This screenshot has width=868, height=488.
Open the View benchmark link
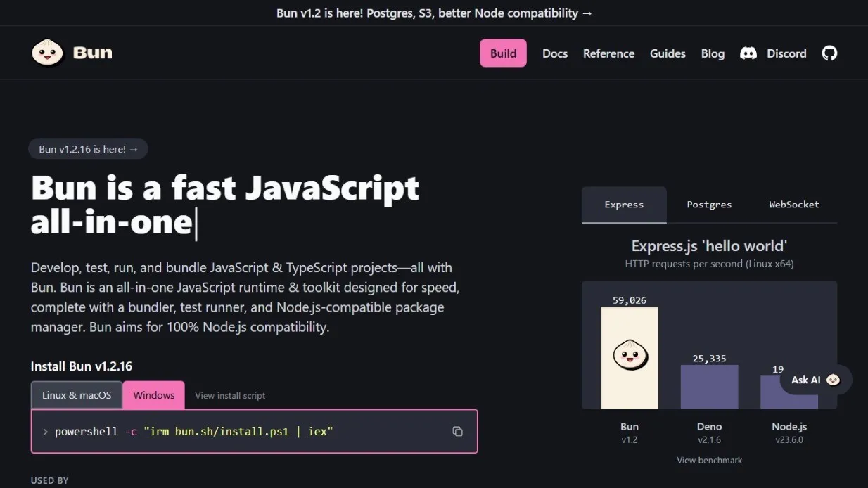tap(709, 461)
